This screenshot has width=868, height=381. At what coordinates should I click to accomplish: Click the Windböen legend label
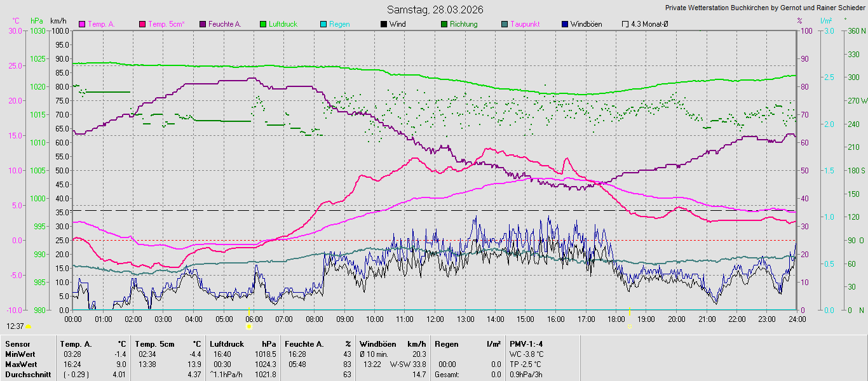(x=586, y=24)
